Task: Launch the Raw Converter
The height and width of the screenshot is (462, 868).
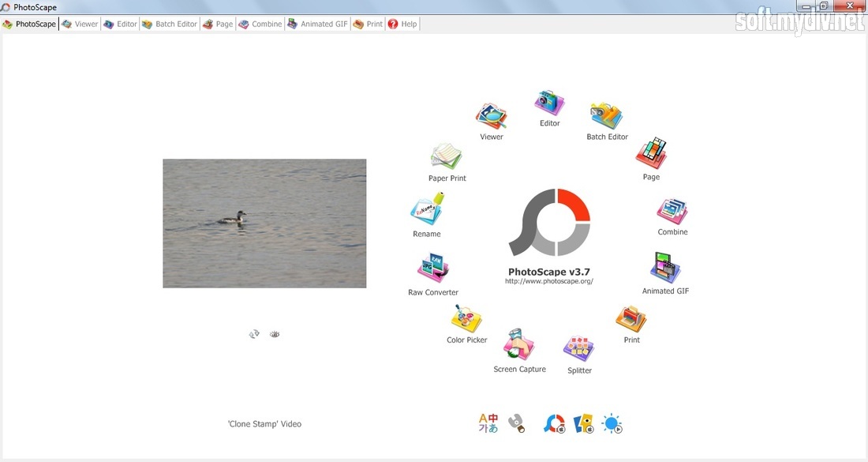Action: [x=433, y=268]
